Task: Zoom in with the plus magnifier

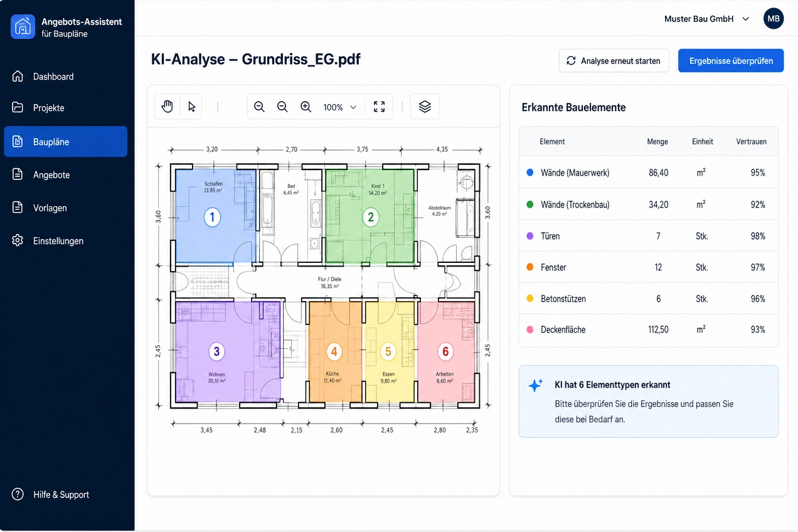Action: pyautogui.click(x=306, y=107)
